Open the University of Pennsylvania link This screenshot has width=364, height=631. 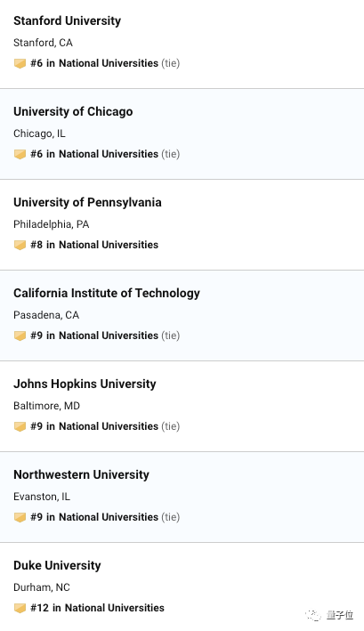87,202
